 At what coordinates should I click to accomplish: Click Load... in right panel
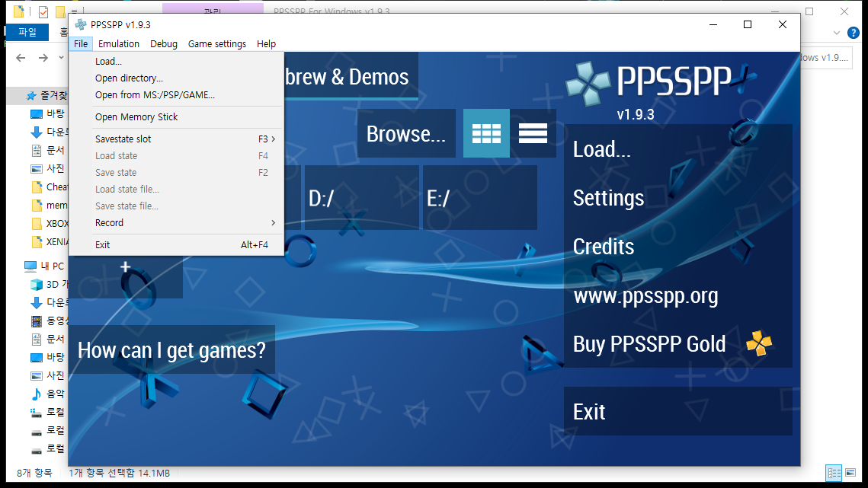click(677, 148)
